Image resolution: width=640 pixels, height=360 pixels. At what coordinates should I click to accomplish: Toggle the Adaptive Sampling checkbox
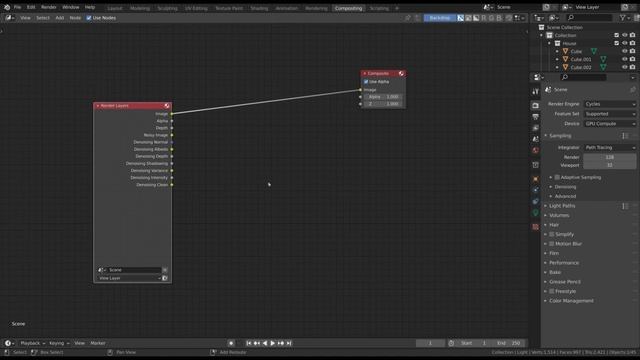(557, 178)
